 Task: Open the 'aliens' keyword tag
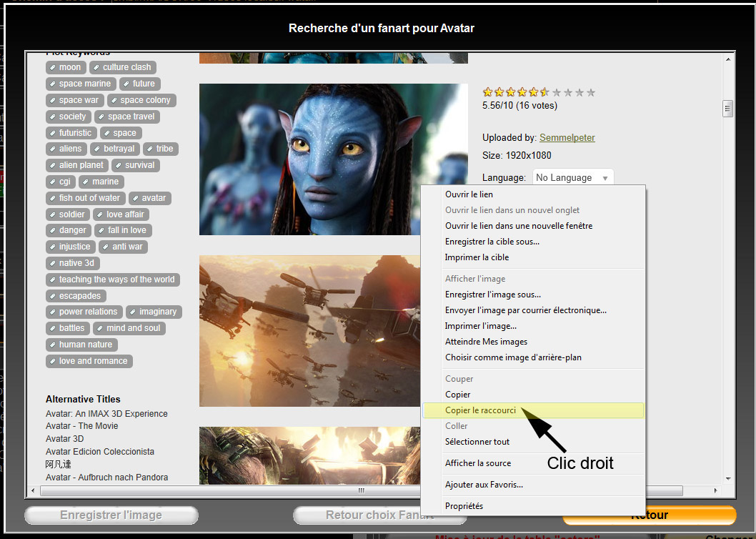66,149
